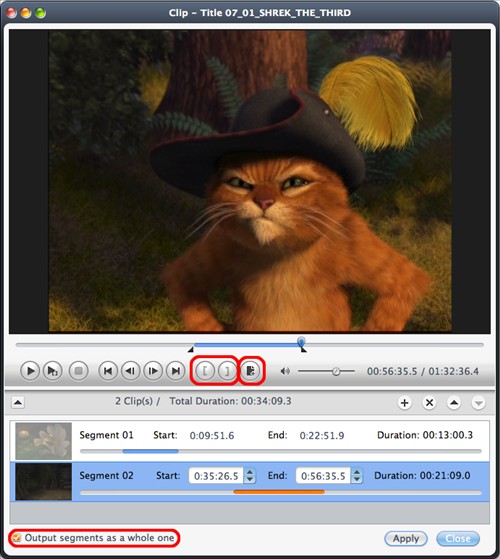The height and width of the screenshot is (559, 500).
Task: Click the 00:56:35.5 / 01:32:36.4 time display
Action: [423, 371]
